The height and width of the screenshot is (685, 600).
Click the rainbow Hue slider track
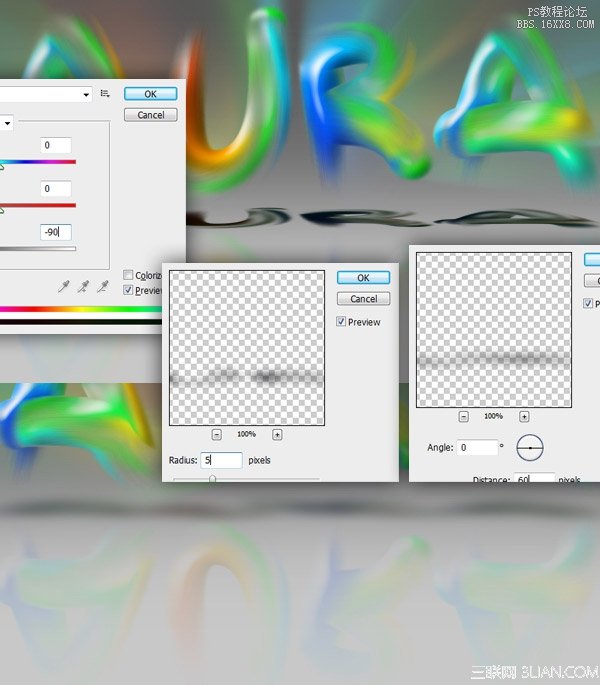[x=38, y=162]
